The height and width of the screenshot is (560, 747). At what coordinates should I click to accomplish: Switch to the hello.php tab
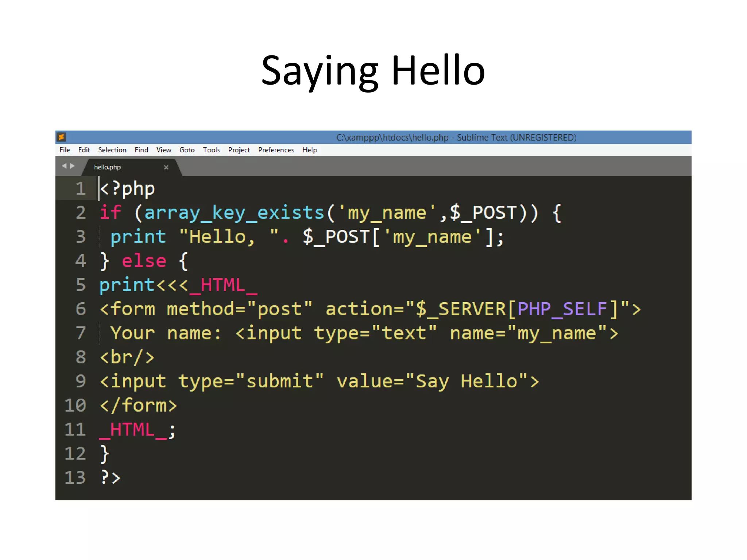click(x=107, y=167)
